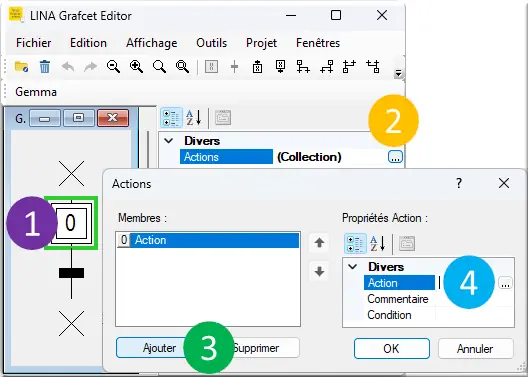Click the Annuler button
Image resolution: width=528 pixels, height=377 pixels.
[x=475, y=349]
